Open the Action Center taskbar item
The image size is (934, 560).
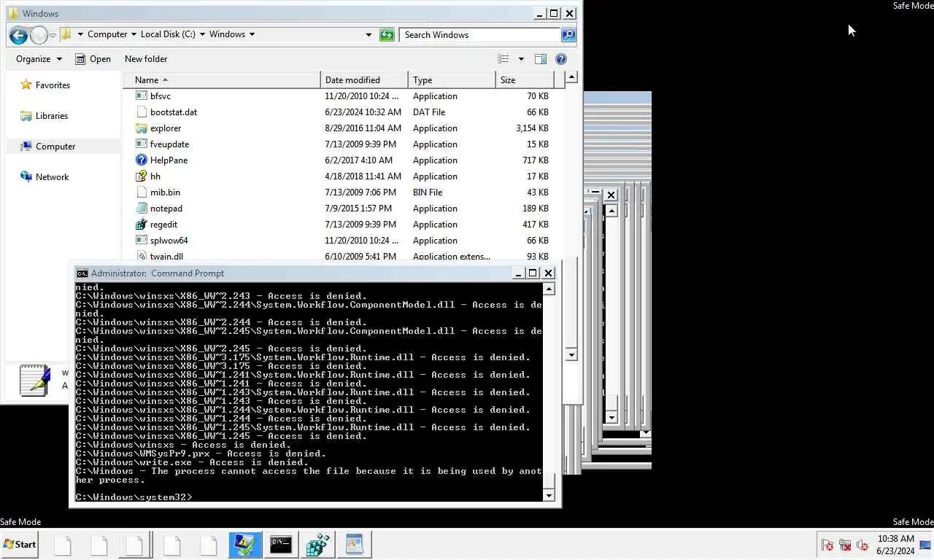pyautogui.click(x=244, y=545)
